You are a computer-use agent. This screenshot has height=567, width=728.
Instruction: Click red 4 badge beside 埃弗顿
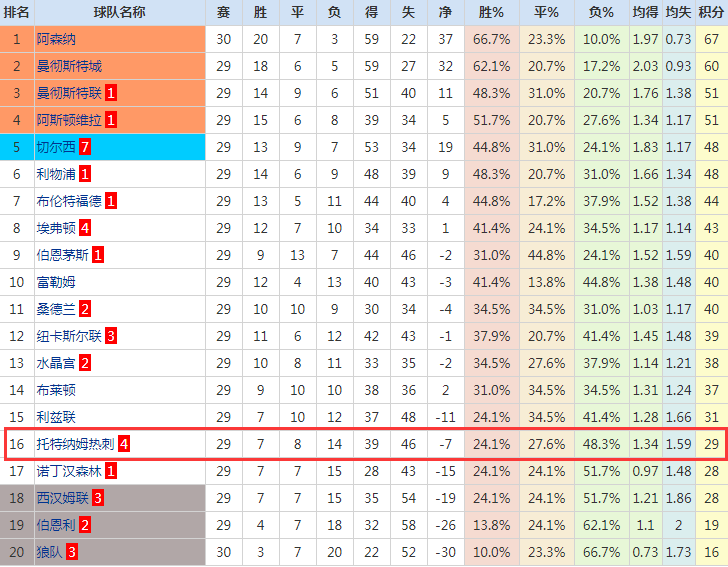[x=84, y=228]
